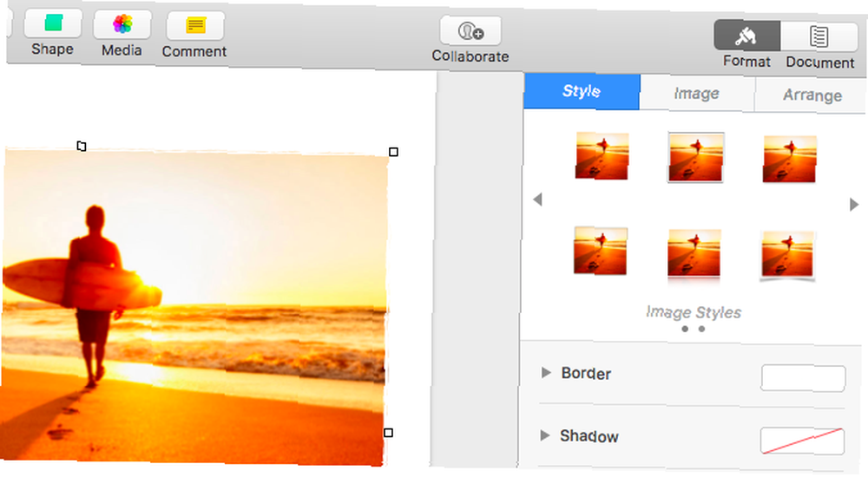Viewport: 868px width, 477px height.
Task: Click the Collaborate icon
Action: pos(470,31)
